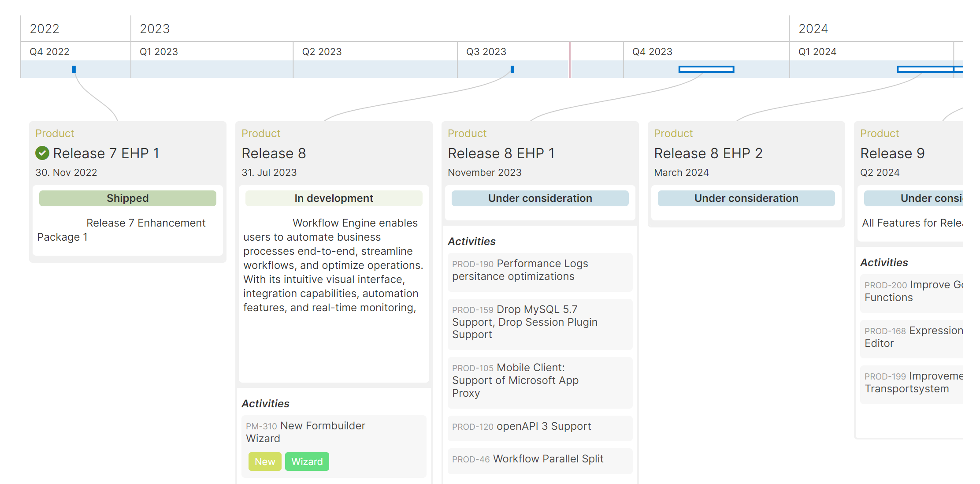
Task: Click the green shipped checkmark on Release 7 EHP 1
Action: point(42,153)
